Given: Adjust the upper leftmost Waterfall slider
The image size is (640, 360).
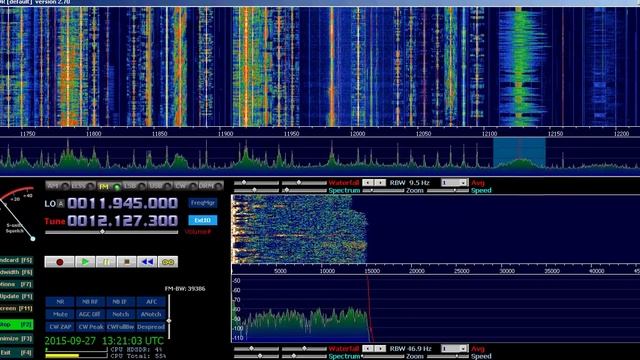Looking at the screenshot, I should (x=256, y=183).
